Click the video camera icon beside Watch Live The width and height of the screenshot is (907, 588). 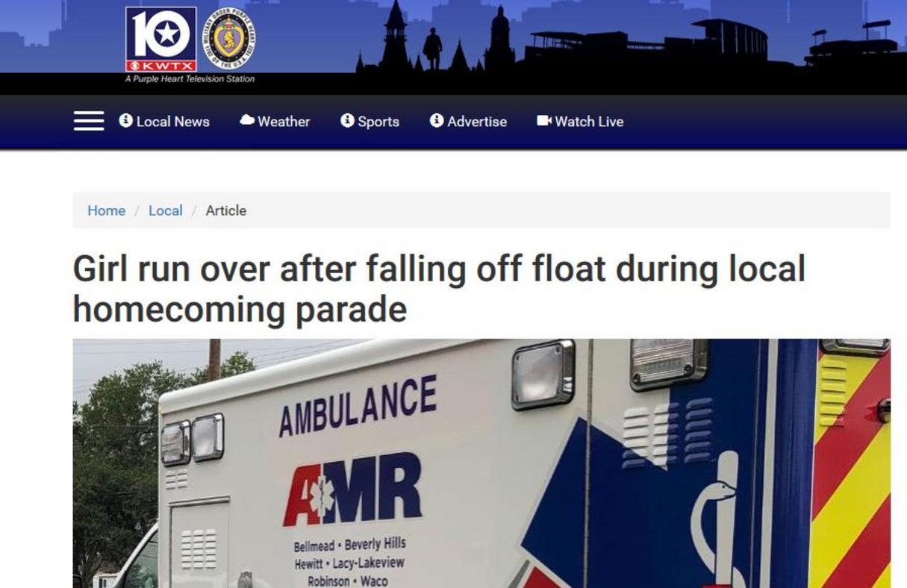coord(543,120)
